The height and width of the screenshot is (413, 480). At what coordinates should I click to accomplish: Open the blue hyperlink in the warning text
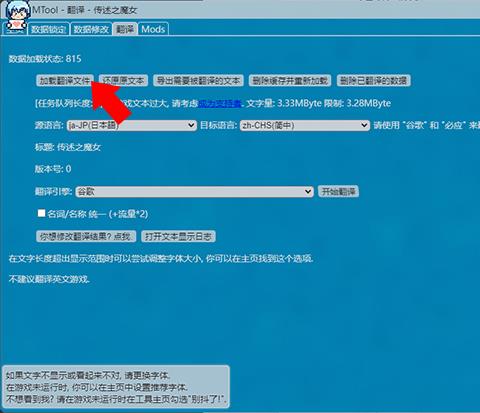click(x=219, y=103)
